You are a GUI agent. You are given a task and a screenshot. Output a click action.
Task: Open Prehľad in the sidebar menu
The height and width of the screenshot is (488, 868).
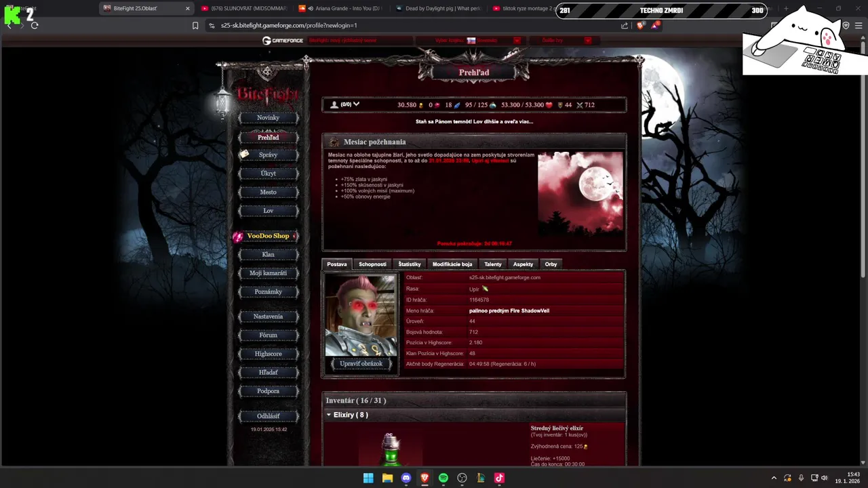tap(269, 137)
